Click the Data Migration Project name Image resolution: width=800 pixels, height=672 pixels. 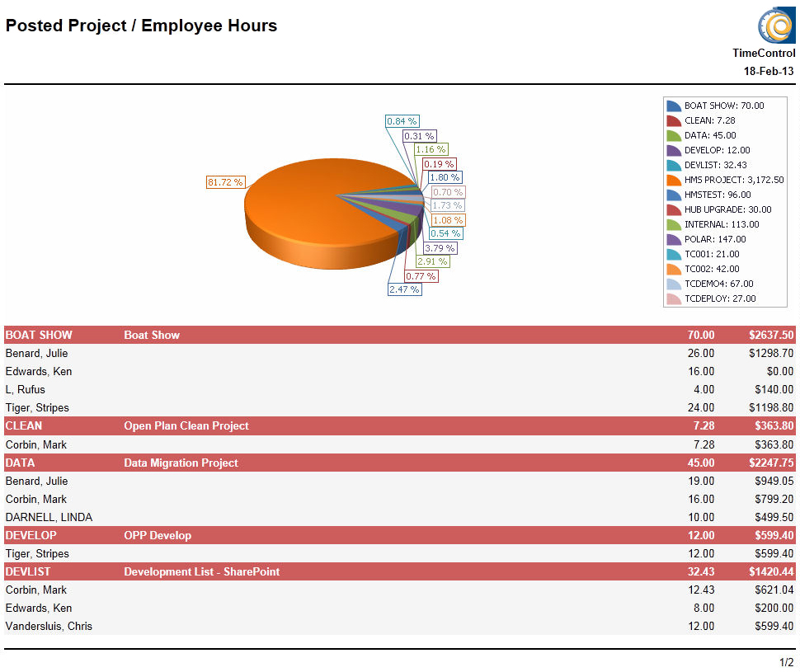(x=181, y=463)
